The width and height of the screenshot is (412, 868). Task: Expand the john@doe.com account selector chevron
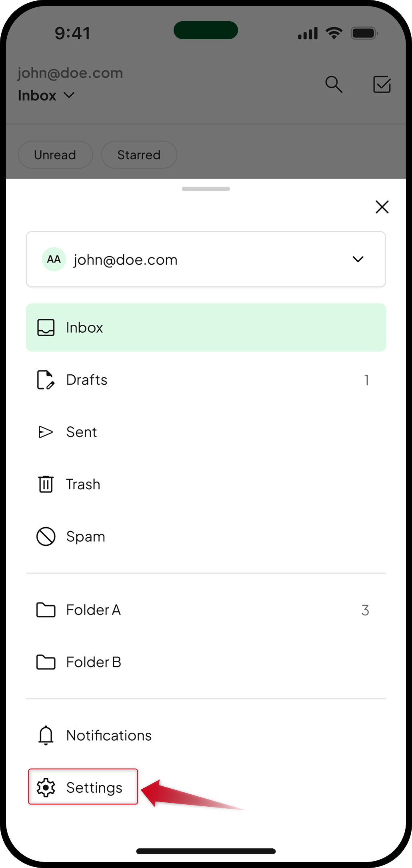click(x=358, y=259)
